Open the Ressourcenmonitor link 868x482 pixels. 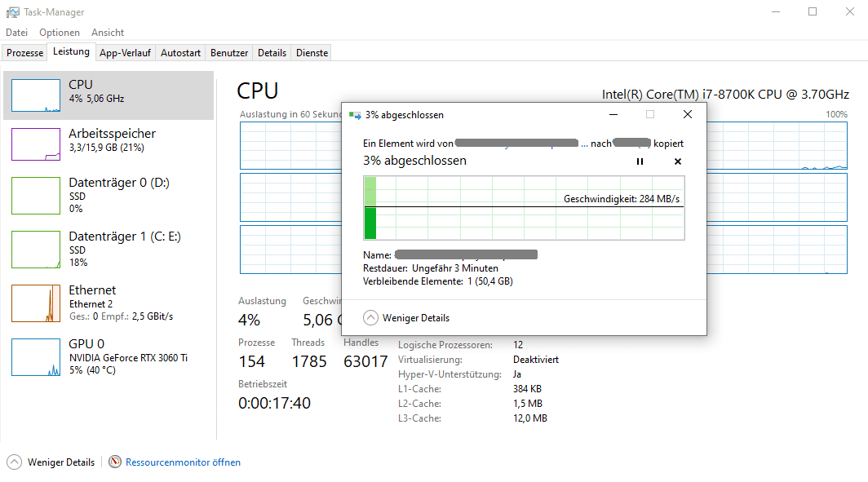[183, 462]
